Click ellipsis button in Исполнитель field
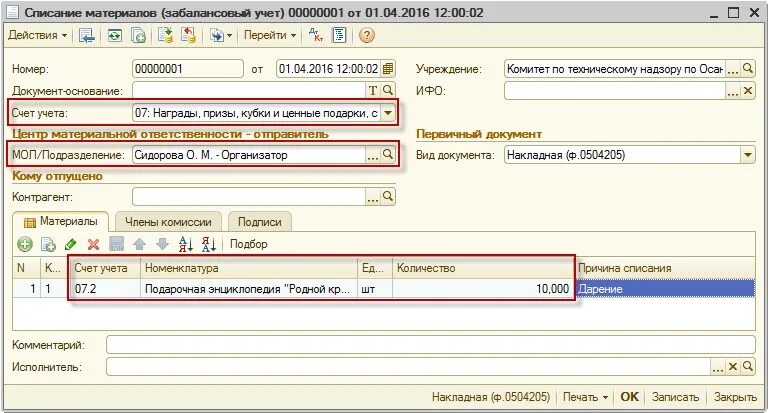This screenshot has height=413, width=768. pos(718,367)
